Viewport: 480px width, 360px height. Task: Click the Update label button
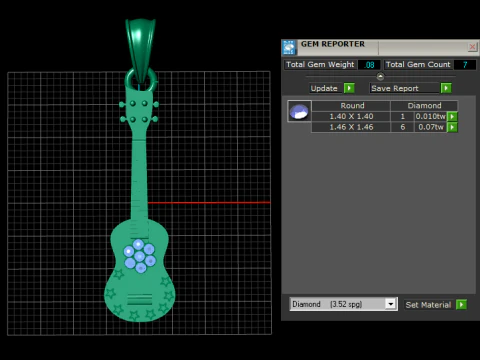[x=324, y=88]
